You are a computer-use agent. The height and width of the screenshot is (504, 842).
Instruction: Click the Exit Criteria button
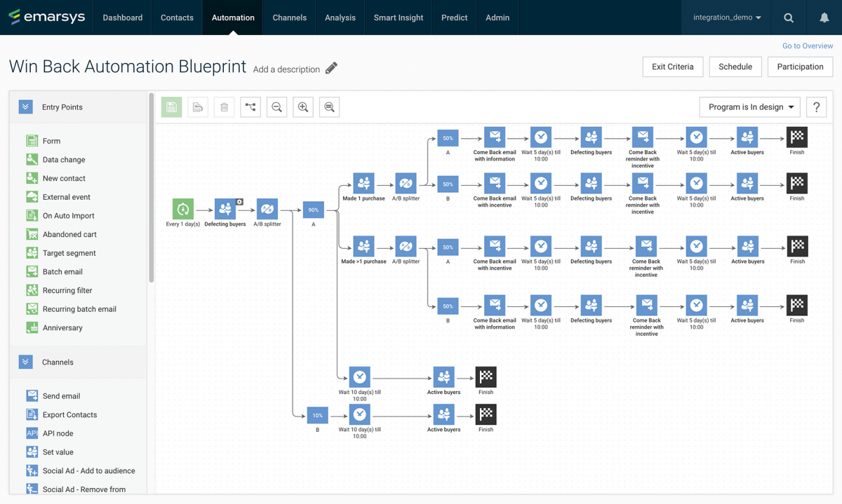click(672, 67)
